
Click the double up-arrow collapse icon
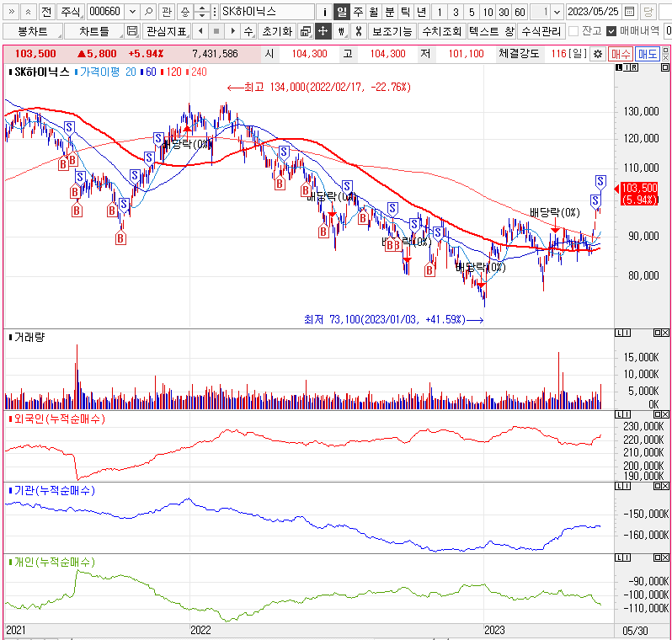pyautogui.click(x=28, y=12)
